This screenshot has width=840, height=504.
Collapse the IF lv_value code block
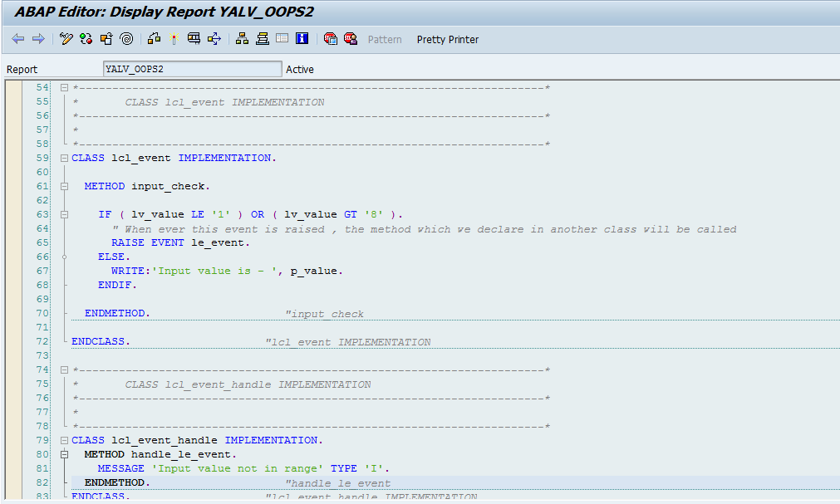pos(64,214)
